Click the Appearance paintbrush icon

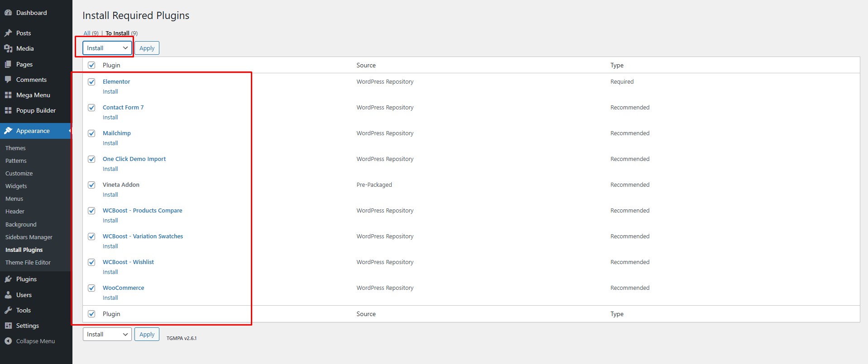click(8, 131)
